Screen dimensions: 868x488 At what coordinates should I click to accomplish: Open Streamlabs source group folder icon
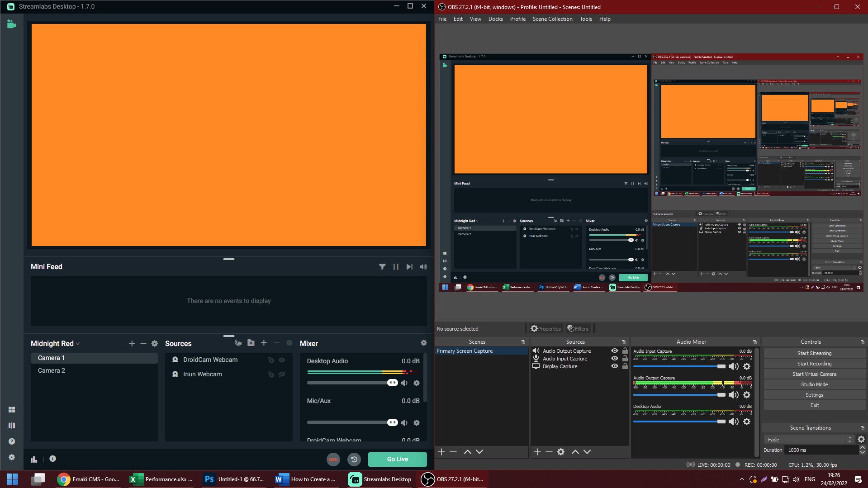[x=251, y=343]
